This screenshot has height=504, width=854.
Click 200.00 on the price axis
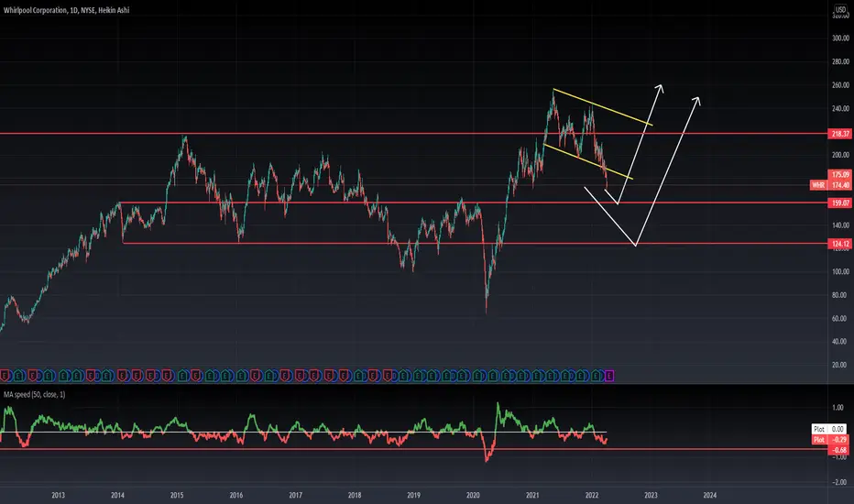coord(840,155)
